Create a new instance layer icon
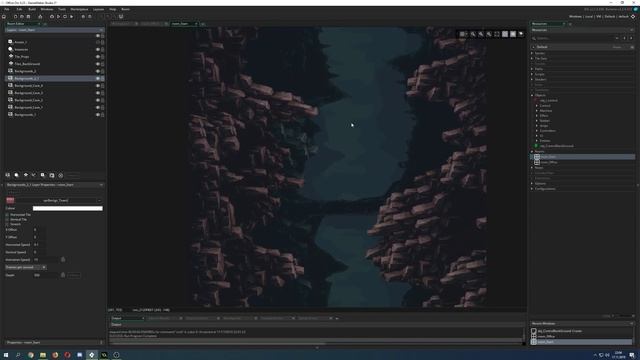This screenshot has width=640, height=360. (x=17, y=175)
